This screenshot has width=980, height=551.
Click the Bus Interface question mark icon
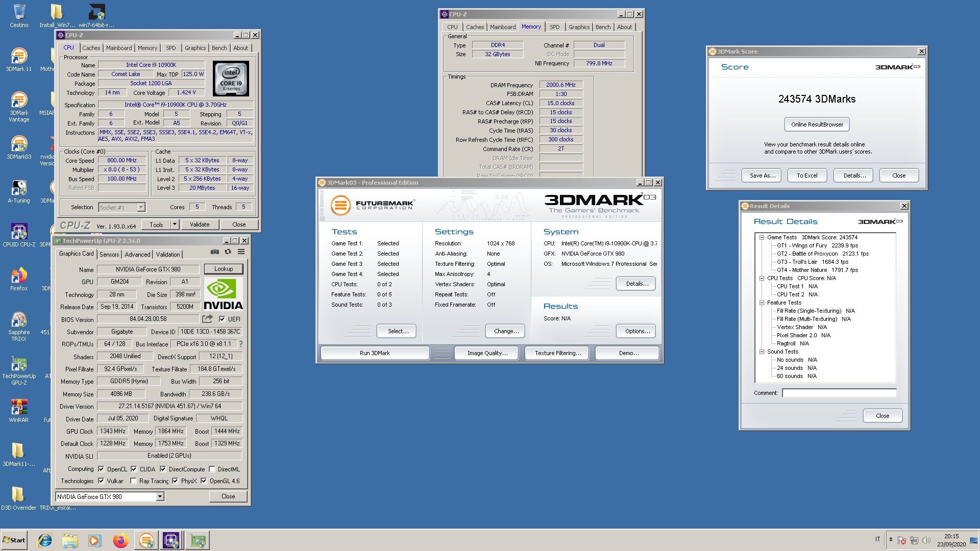241,344
